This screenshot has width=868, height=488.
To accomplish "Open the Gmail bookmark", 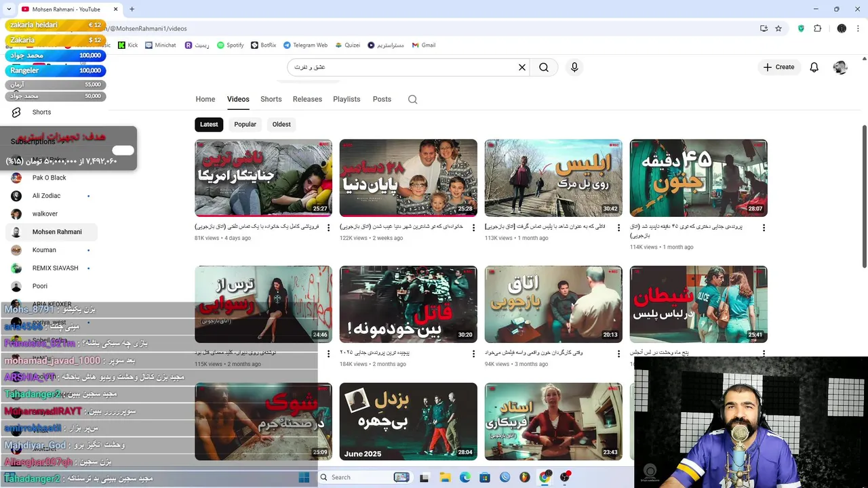I will click(423, 45).
